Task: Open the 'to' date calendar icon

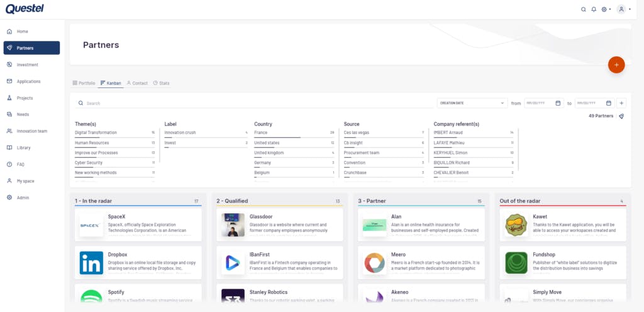Action: click(x=609, y=103)
